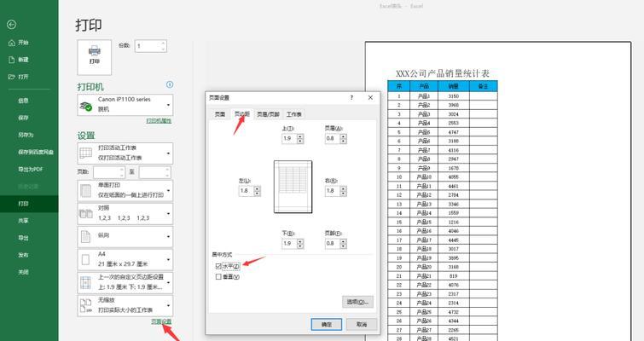Viewport: 644px width, 341px height.
Task: Switch to the Header/Footer (页眉/页脚) tab
Action: pos(268,113)
